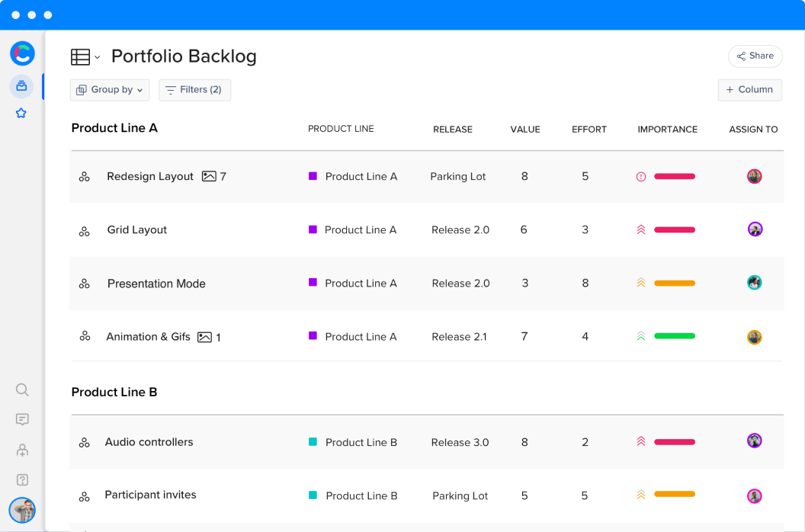
Task: Add a new column with + Column
Action: pos(749,90)
